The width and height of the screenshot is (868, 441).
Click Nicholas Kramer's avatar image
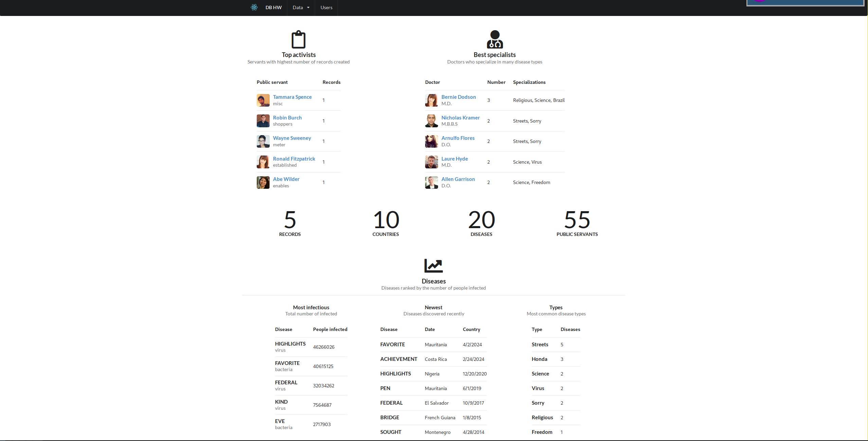(x=431, y=121)
